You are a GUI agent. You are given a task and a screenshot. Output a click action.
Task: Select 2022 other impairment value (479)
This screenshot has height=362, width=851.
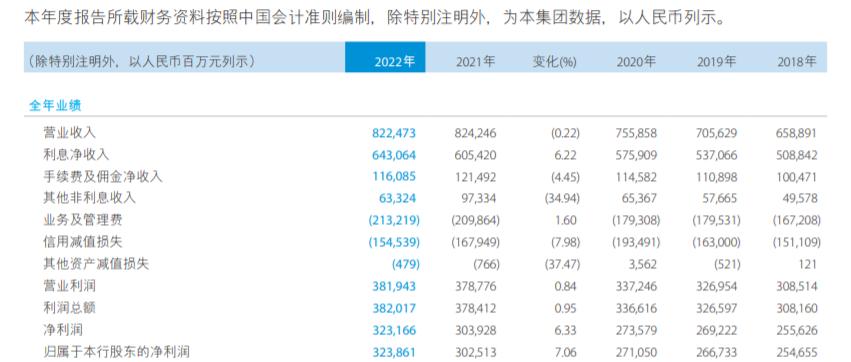405,265
